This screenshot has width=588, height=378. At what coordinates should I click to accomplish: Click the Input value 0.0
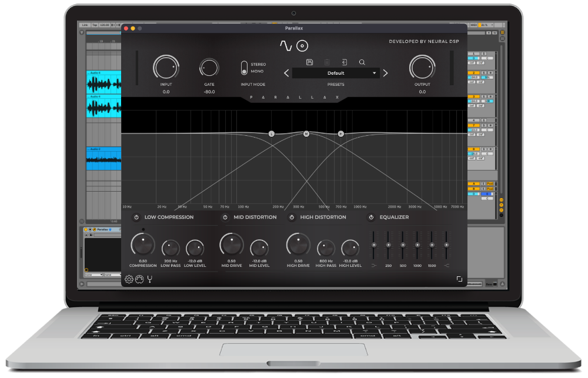(x=166, y=92)
